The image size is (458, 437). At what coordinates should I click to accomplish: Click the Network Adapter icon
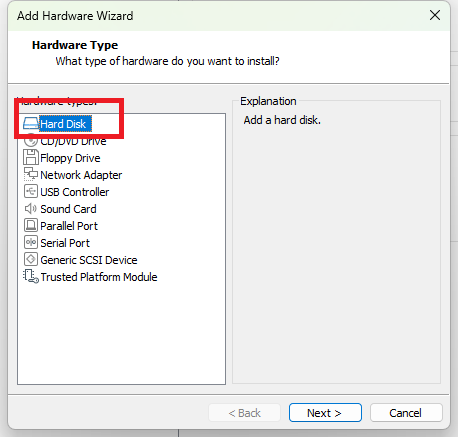31,174
